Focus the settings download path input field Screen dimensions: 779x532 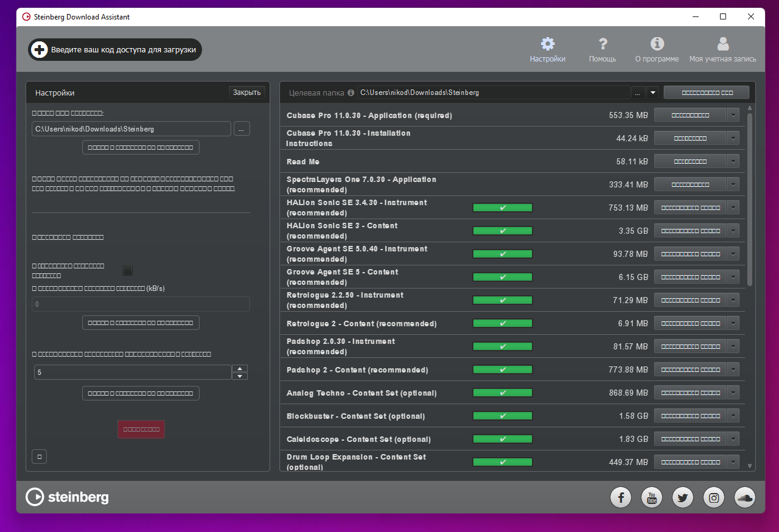(131, 129)
